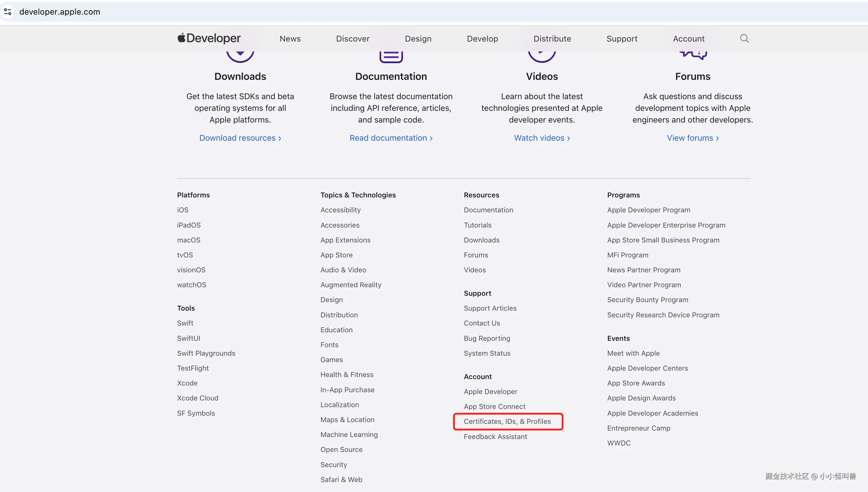This screenshot has width=868, height=492.
Task: Click the App Store Connect footer link
Action: [x=495, y=407]
